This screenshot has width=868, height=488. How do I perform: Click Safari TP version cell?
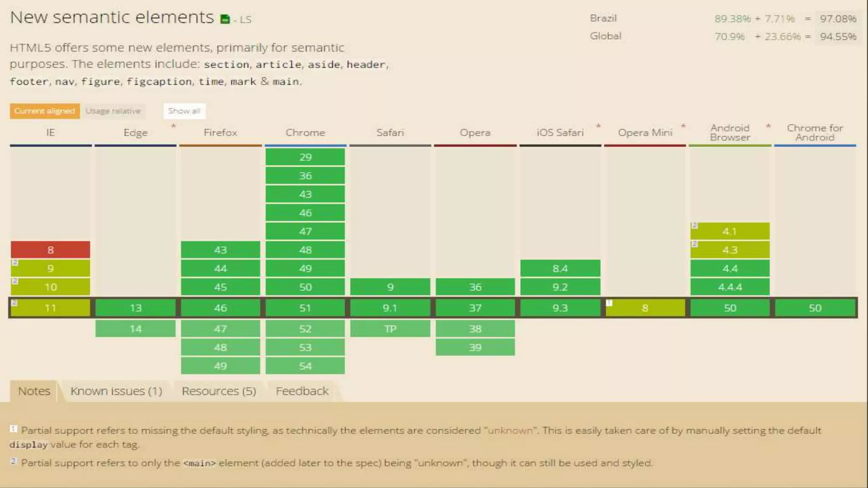click(390, 329)
